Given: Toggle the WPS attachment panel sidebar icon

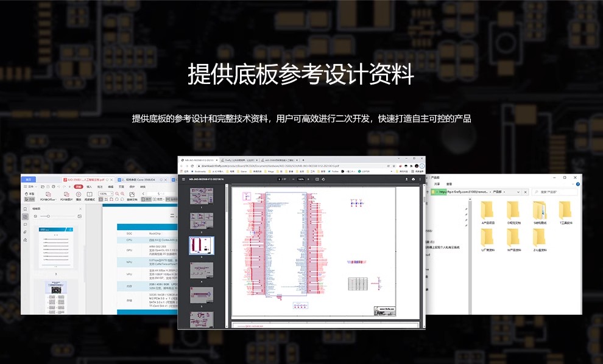Looking at the screenshot, I should (x=25, y=233).
